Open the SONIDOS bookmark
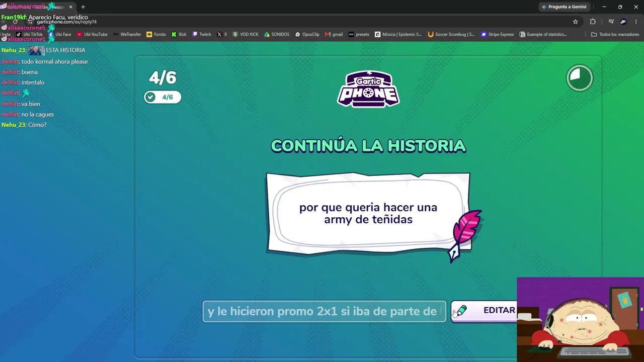644x362 pixels. coord(277,35)
